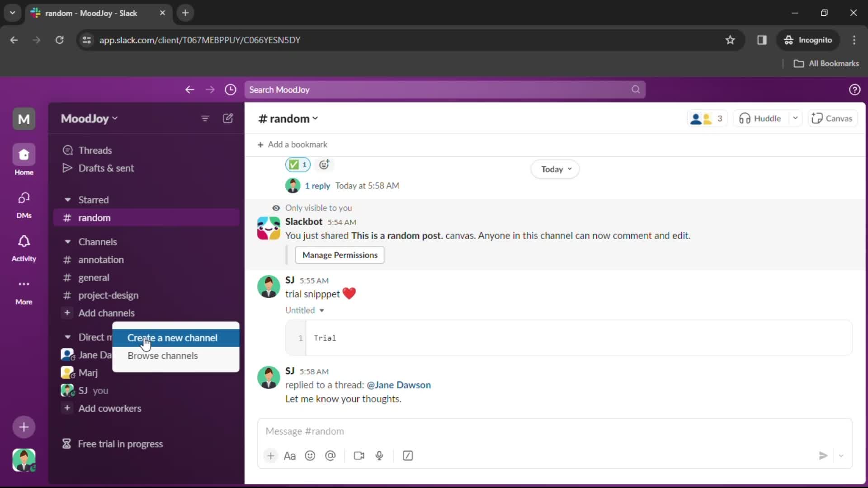Open the Canvas panel
868x488 pixels.
(x=833, y=118)
